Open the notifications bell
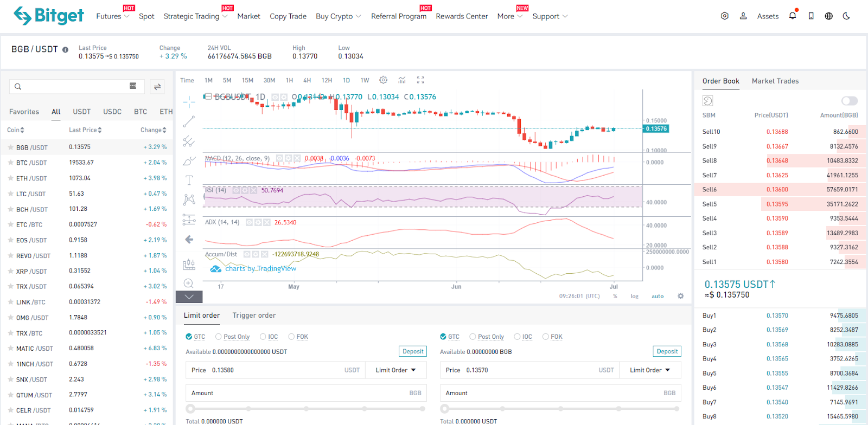 (793, 16)
